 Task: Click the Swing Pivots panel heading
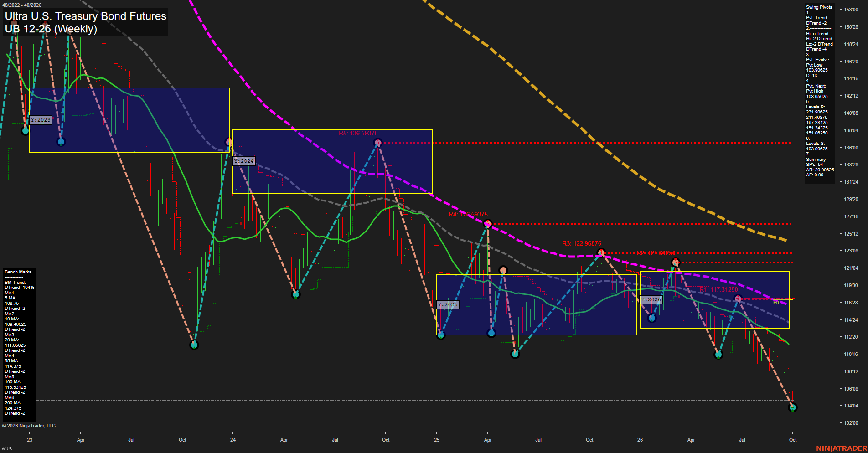coord(819,7)
